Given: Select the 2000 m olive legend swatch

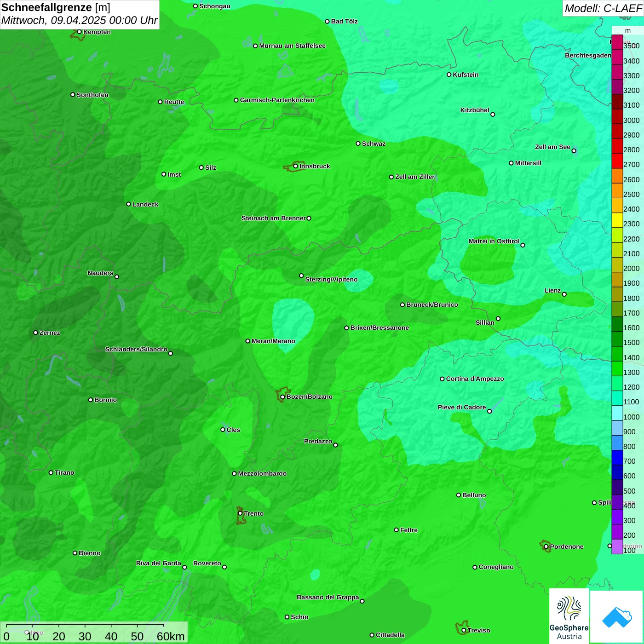Looking at the screenshot, I should (617, 264).
